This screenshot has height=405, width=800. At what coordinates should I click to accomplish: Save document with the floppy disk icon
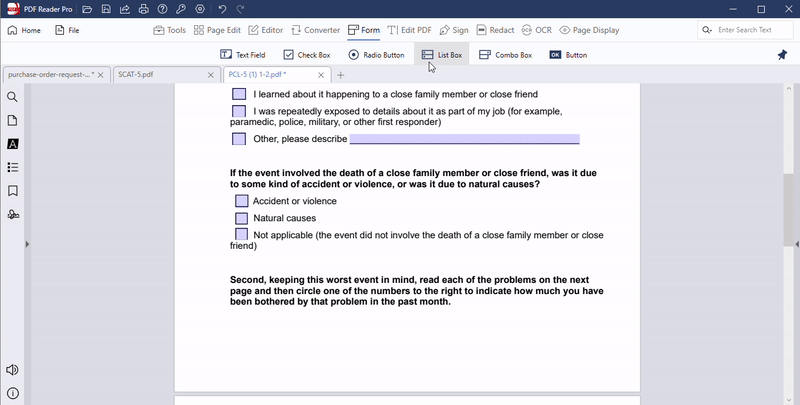click(x=106, y=9)
